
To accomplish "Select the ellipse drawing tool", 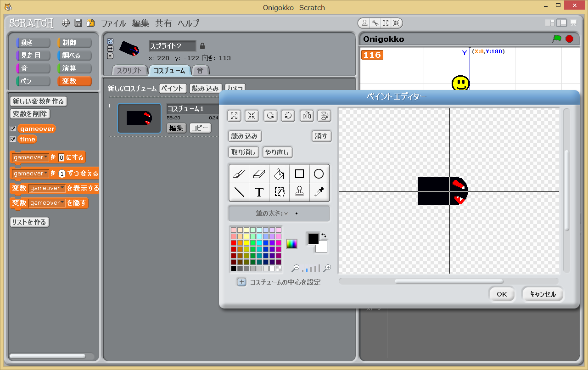I will [x=319, y=174].
